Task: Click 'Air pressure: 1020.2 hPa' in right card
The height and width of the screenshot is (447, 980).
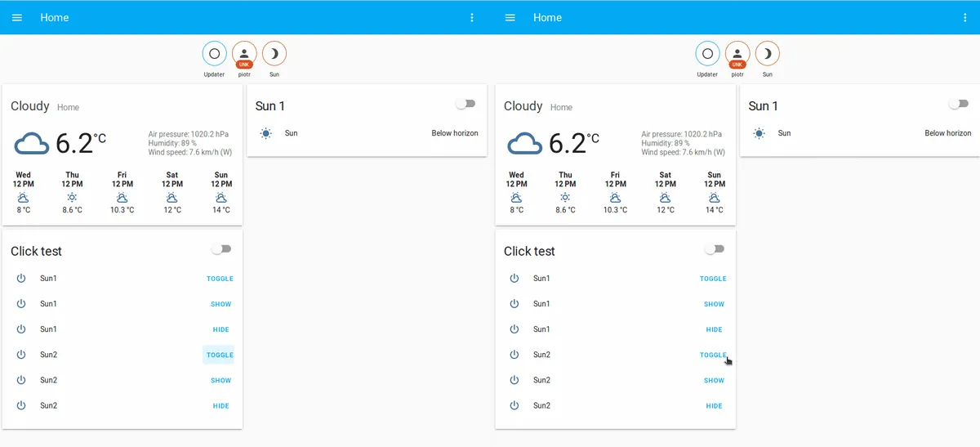Action: [682, 134]
